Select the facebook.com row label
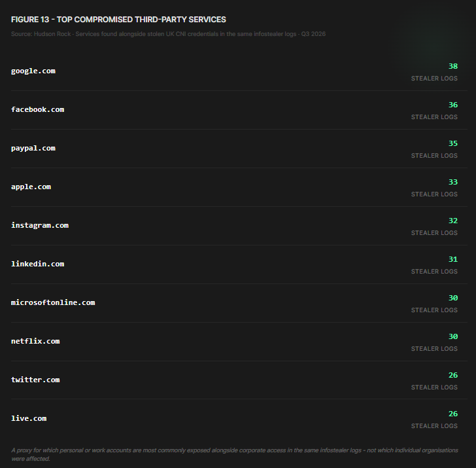 [x=38, y=110]
